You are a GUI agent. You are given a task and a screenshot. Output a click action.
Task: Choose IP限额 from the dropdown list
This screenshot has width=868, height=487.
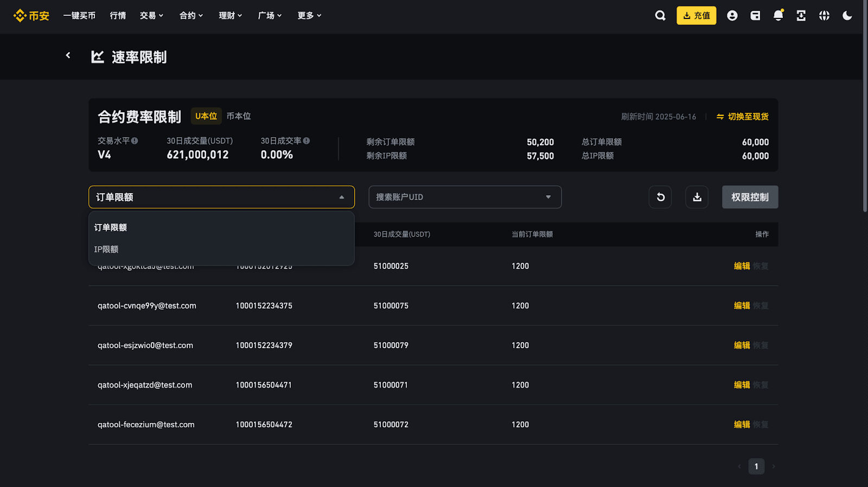[106, 249]
